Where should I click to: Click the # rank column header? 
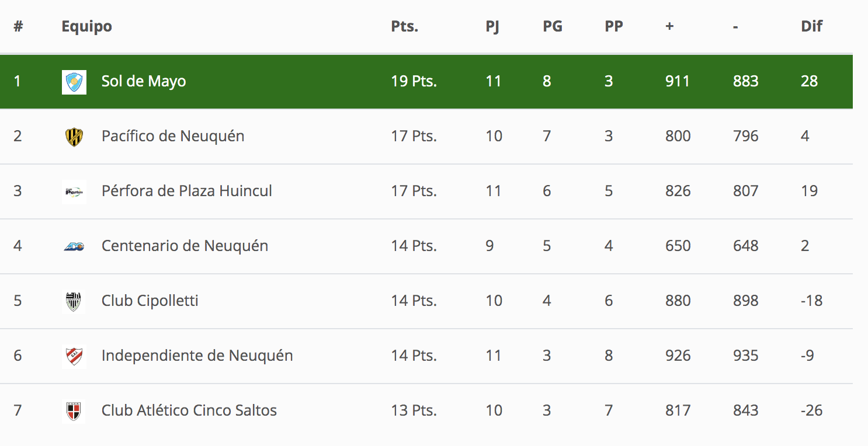[x=18, y=26]
